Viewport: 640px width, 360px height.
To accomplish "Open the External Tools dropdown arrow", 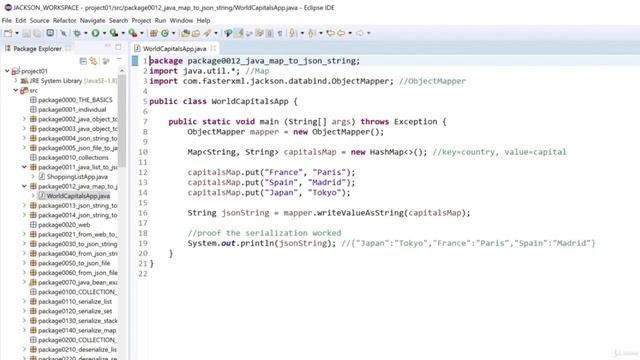I will coord(142,33).
